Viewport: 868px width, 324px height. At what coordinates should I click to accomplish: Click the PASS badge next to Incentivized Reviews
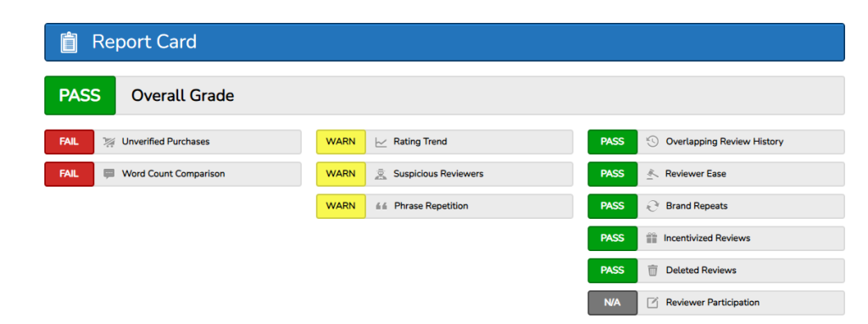pos(613,238)
